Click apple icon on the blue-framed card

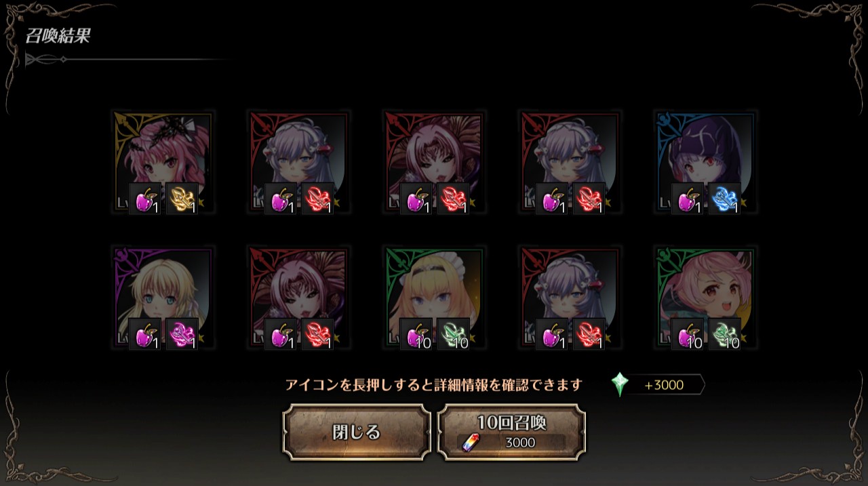pyautogui.click(x=688, y=199)
